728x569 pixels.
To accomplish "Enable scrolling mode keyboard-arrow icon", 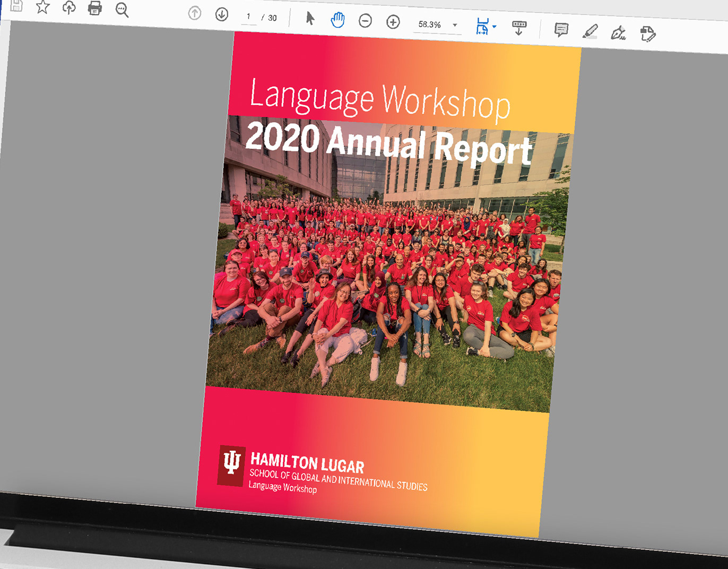I will pos(519,28).
